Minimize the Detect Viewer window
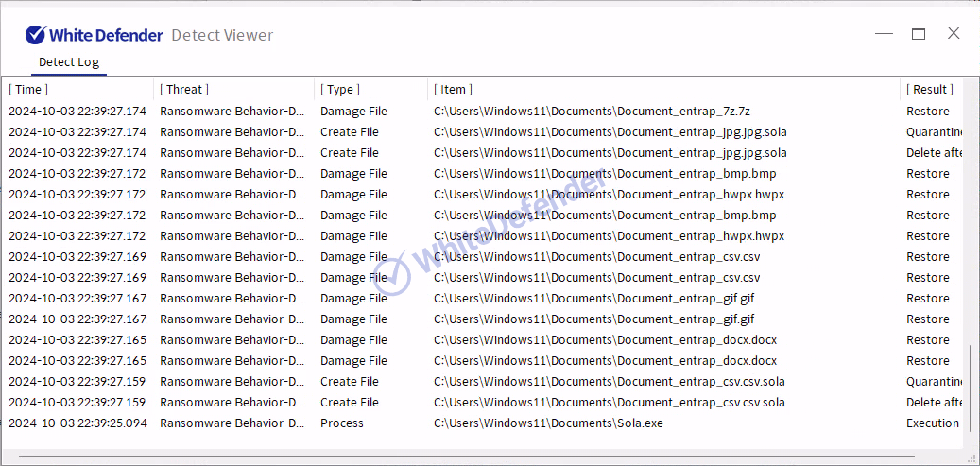The image size is (980, 466). coord(884,34)
